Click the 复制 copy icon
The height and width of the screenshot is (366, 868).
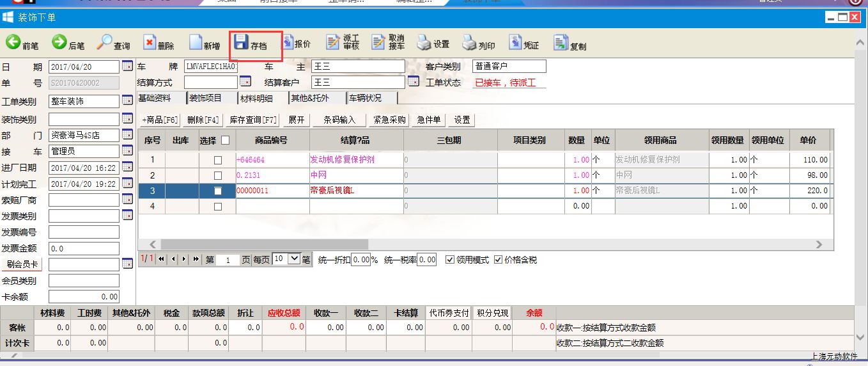(x=561, y=43)
